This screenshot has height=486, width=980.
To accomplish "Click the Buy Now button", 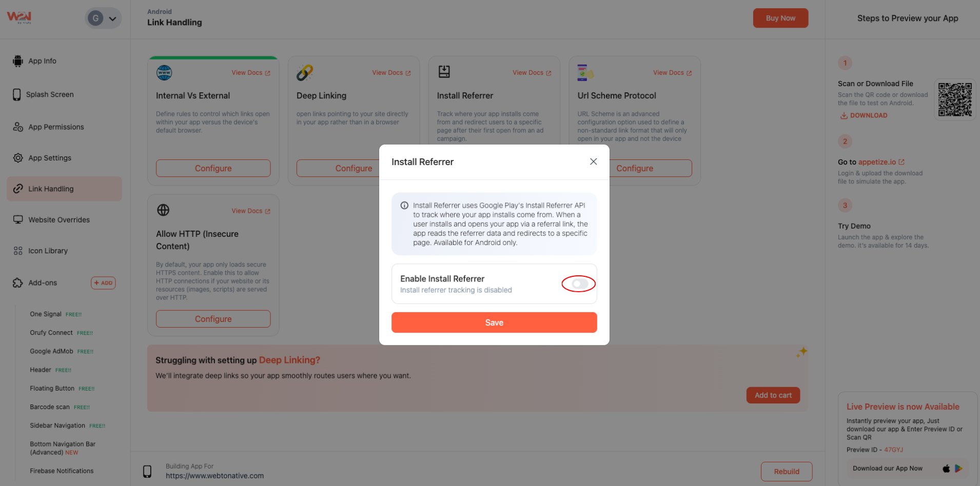I will coord(780,17).
